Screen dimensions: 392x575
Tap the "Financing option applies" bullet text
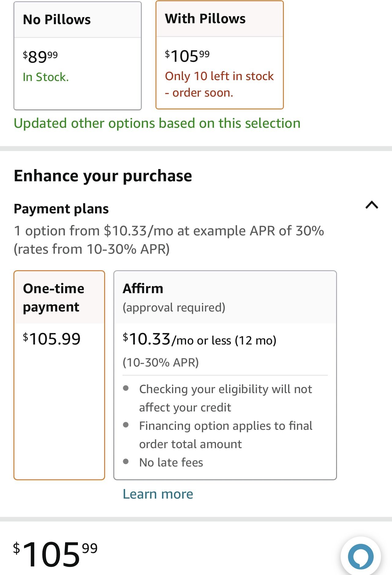pos(225,435)
